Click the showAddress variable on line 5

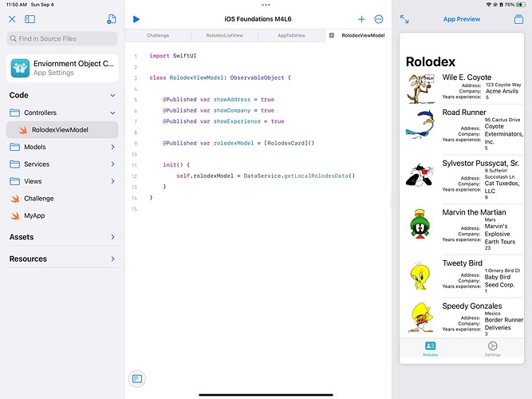(232, 100)
